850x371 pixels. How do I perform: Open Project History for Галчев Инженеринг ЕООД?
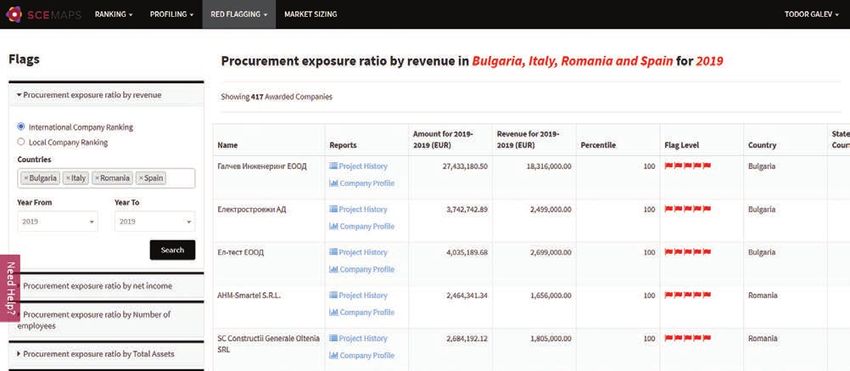(358, 166)
